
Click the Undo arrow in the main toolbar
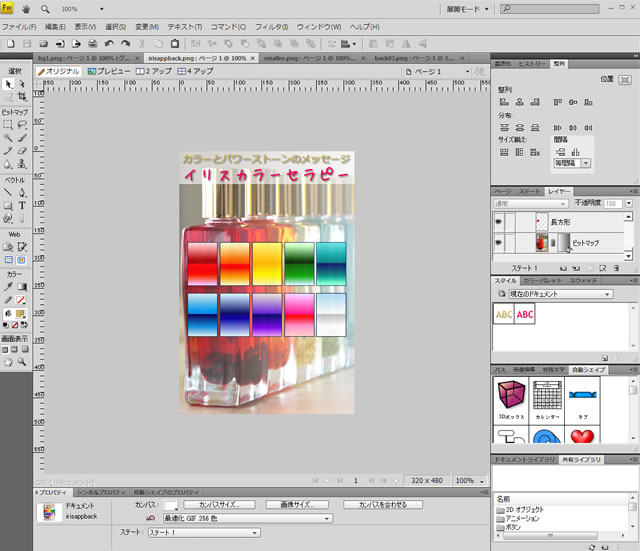pos(109,44)
